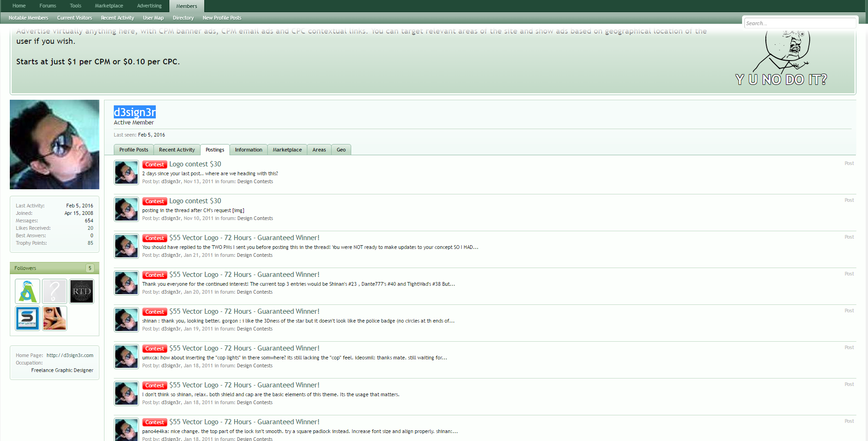The width and height of the screenshot is (868, 441).
Task: Open Notable Members link
Action: (x=28, y=18)
